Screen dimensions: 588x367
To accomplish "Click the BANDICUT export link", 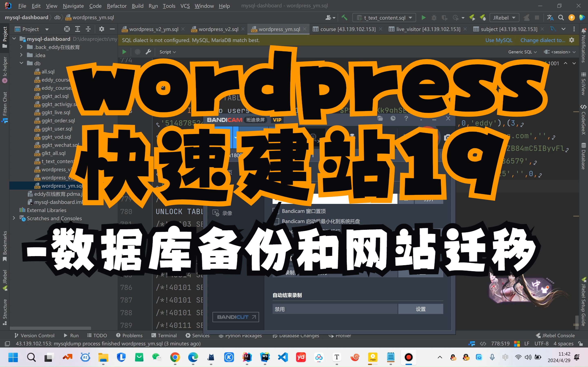I will 235,317.
